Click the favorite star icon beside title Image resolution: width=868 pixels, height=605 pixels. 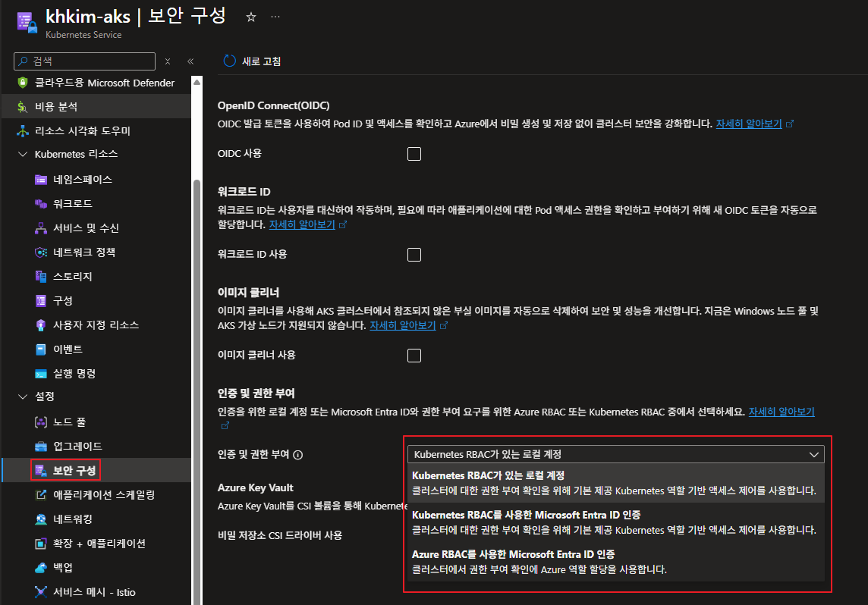[251, 17]
